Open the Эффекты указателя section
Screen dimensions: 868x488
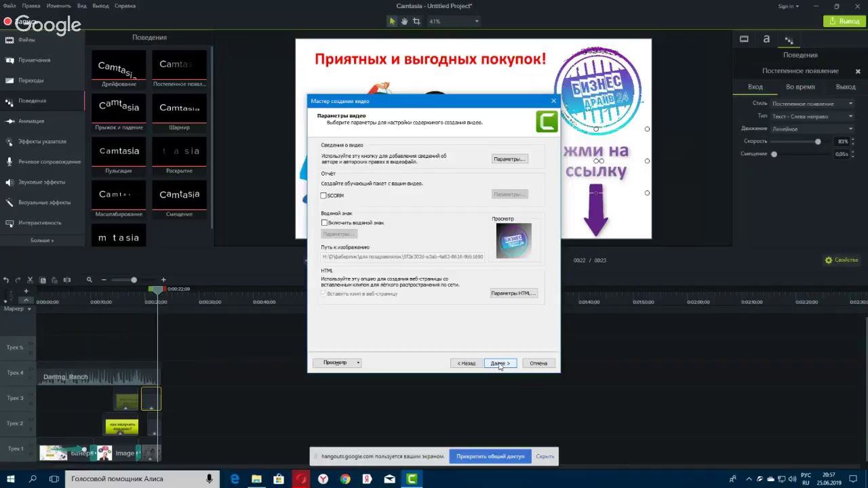tap(42, 142)
